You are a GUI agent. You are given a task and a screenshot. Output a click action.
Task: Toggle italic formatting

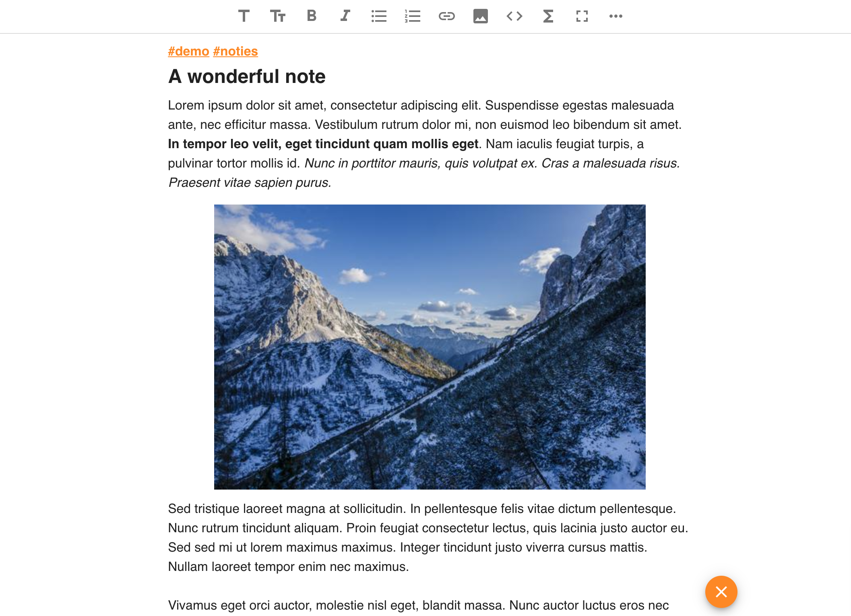tap(345, 16)
